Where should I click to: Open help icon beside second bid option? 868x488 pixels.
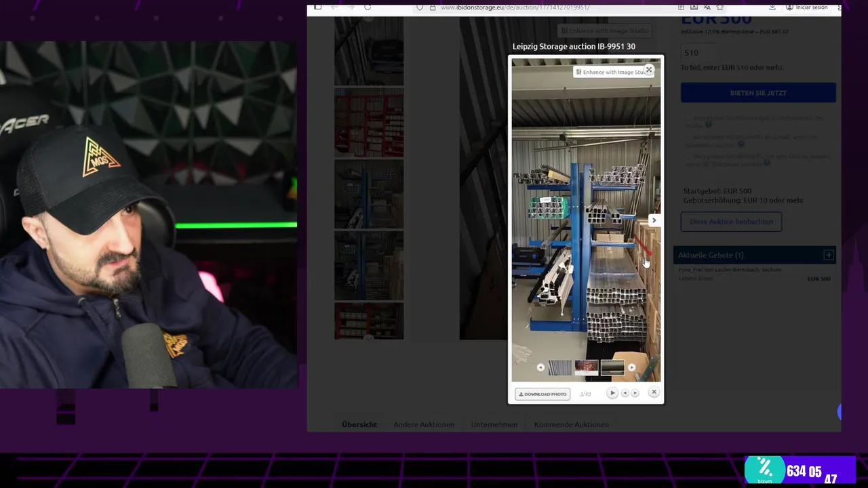[741, 144]
